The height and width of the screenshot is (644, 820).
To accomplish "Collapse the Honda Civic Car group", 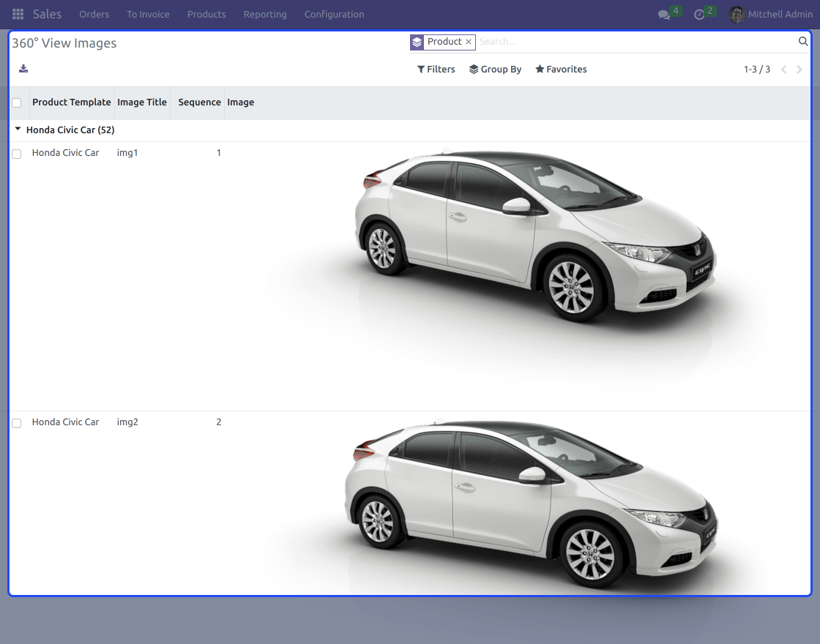I will [18, 129].
